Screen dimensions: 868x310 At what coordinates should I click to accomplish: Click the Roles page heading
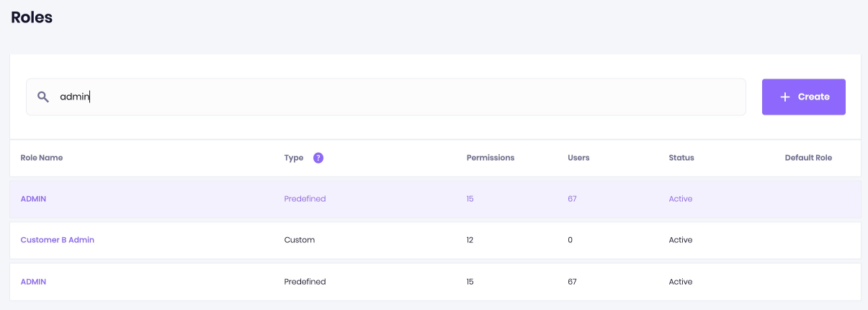click(x=32, y=17)
